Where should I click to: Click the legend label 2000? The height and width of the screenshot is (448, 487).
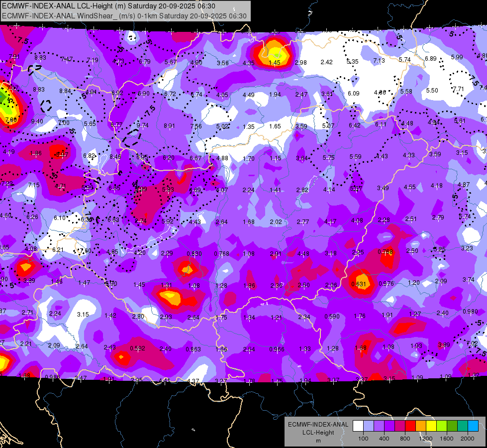[468, 439]
